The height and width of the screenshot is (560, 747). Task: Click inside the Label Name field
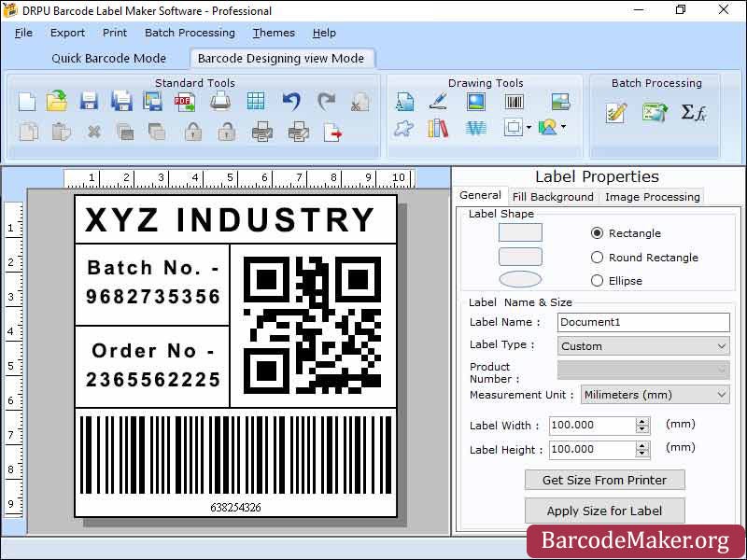[x=642, y=321]
